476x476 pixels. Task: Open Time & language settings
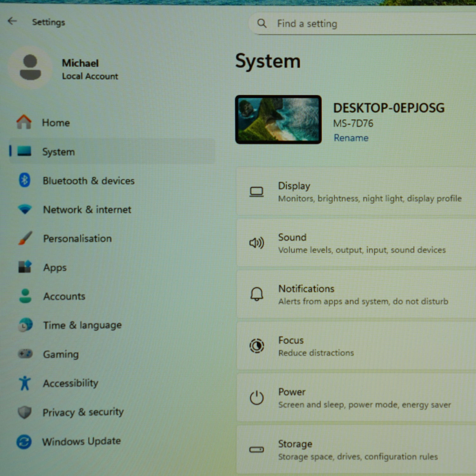pyautogui.click(x=82, y=325)
